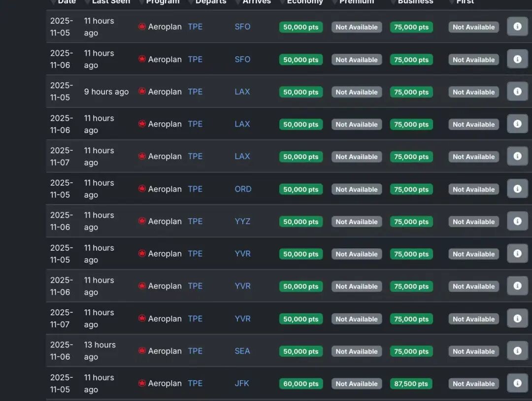
Task: Open the ORD arrival airport link
Action: tap(243, 189)
